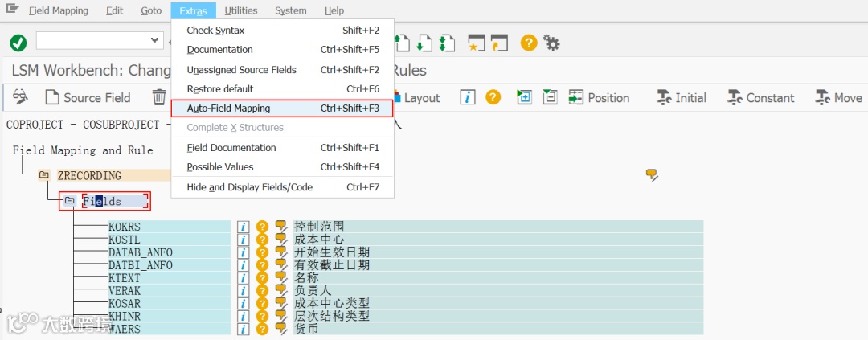Choose Field Documentation menu entry

[x=282, y=148]
